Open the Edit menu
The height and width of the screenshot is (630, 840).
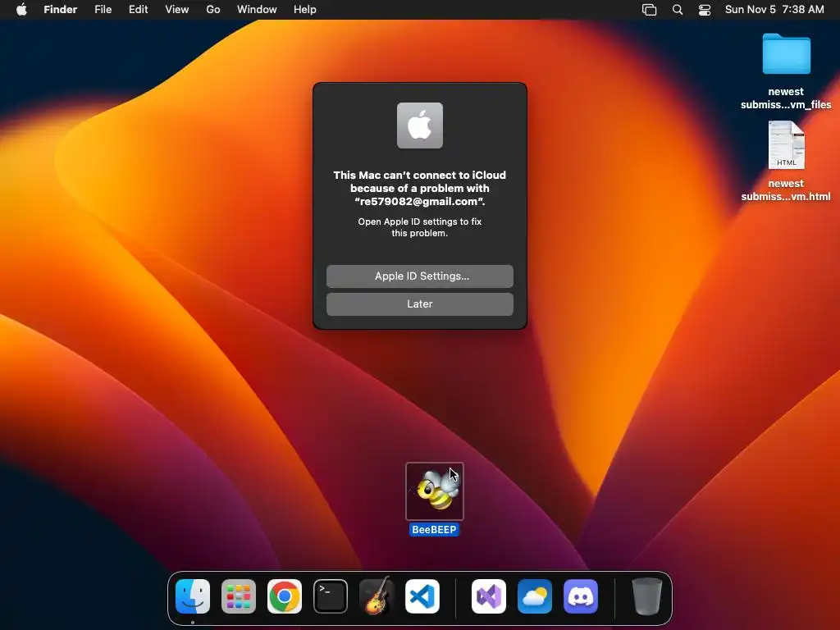(x=138, y=10)
